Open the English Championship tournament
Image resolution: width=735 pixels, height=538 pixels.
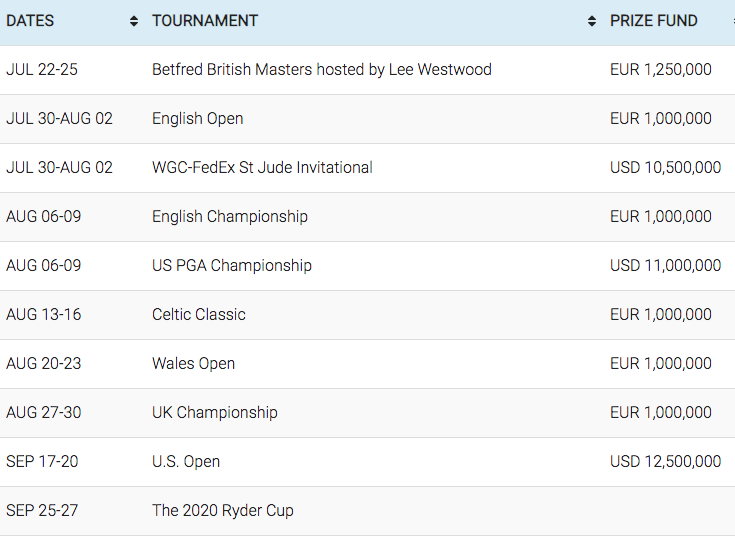click(230, 217)
